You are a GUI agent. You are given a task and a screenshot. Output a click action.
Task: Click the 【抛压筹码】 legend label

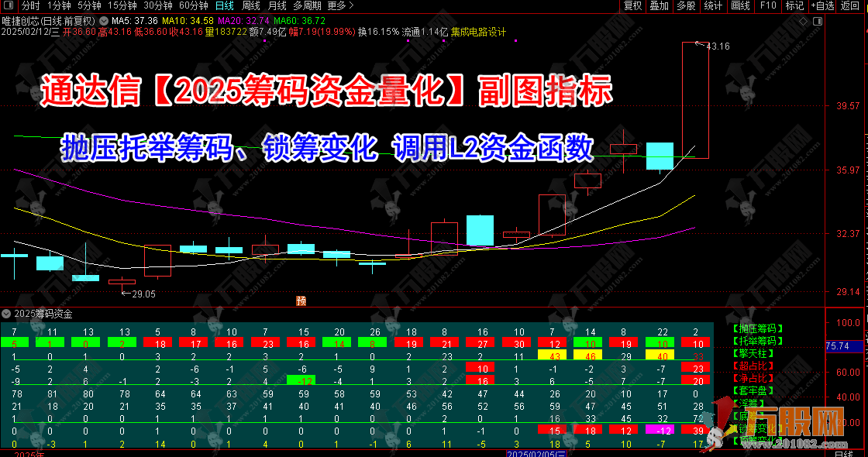[x=758, y=329]
